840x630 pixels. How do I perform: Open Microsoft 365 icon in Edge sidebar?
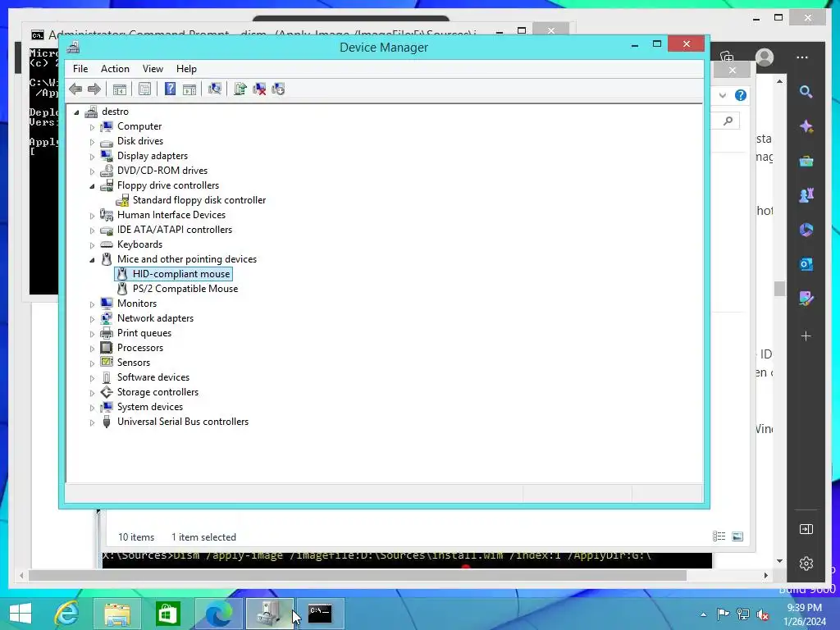(806, 230)
